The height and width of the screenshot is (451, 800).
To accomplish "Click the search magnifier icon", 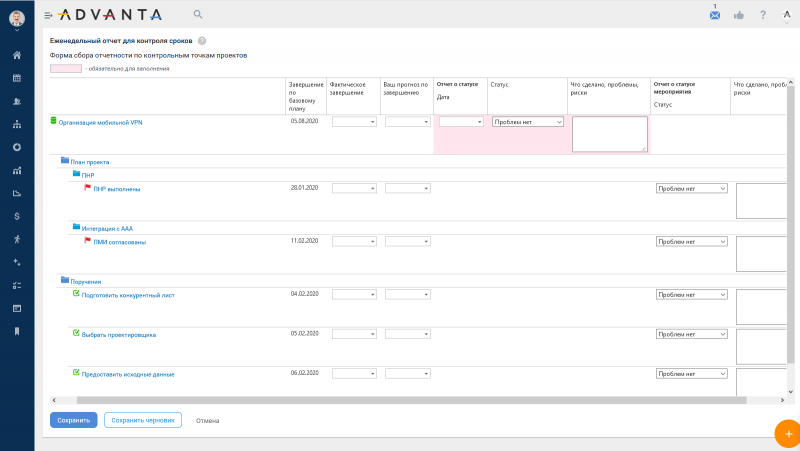I will pyautogui.click(x=198, y=15).
